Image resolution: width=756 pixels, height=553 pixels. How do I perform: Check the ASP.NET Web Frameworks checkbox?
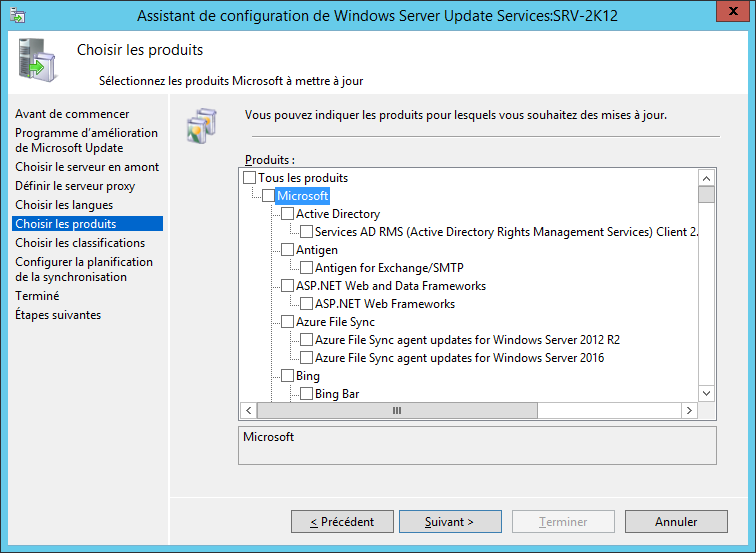click(307, 304)
